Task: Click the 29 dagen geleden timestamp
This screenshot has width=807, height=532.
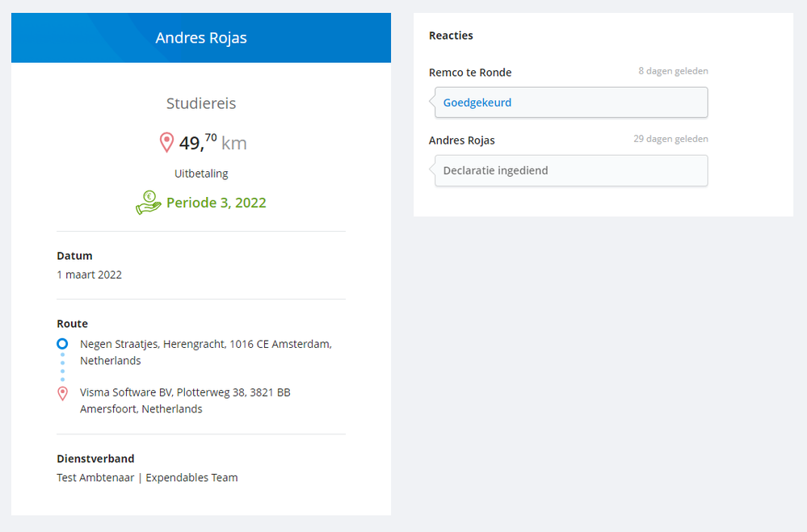Action: click(x=670, y=139)
